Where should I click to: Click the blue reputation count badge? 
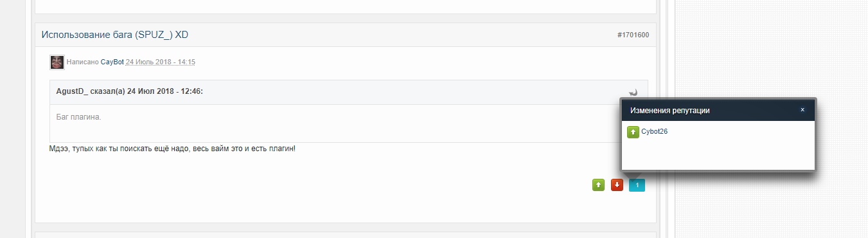pos(637,185)
